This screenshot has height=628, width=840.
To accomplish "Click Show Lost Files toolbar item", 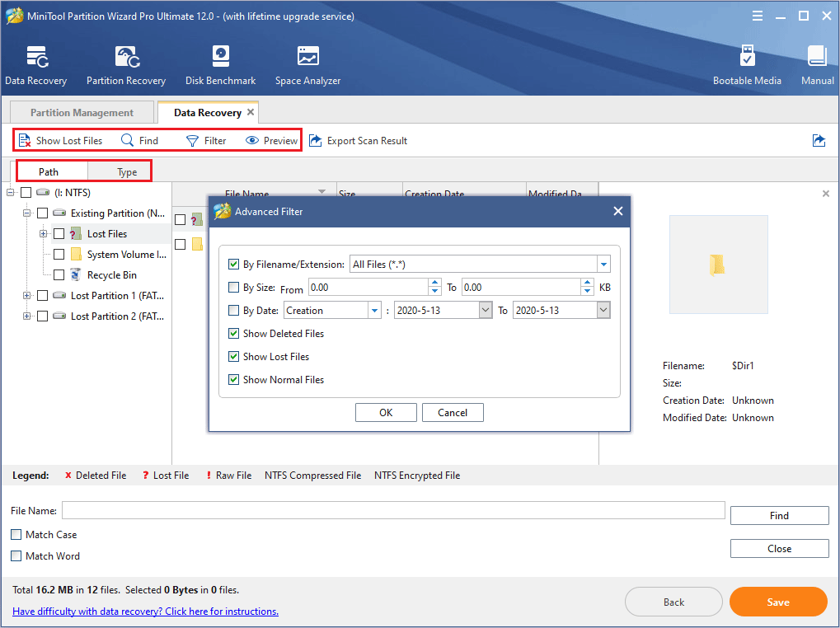I will [60, 141].
